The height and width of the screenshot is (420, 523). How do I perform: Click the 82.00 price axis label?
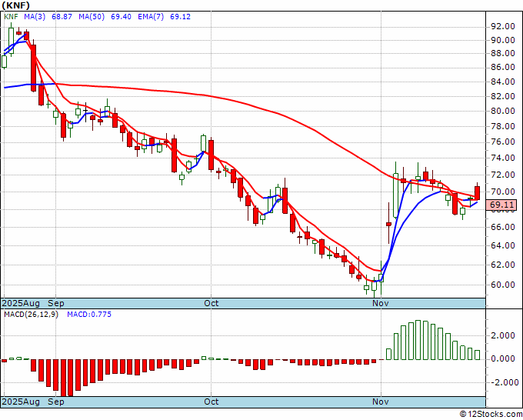pos(503,96)
